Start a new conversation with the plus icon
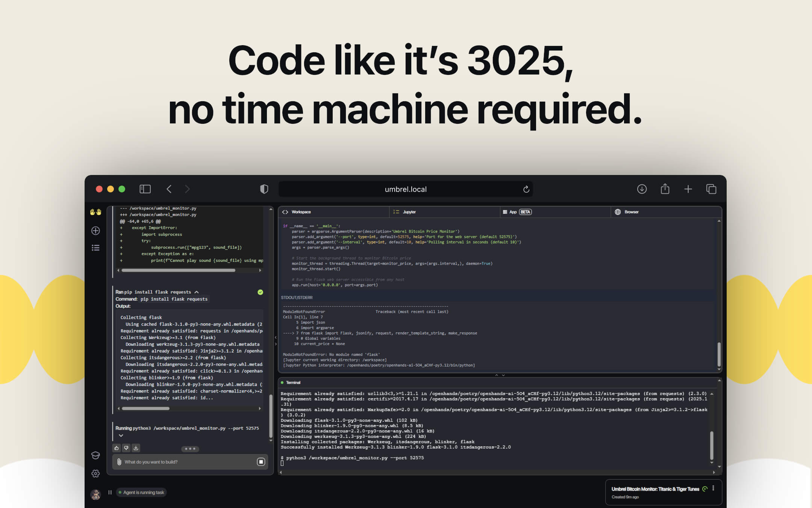The image size is (812, 508). [96, 231]
